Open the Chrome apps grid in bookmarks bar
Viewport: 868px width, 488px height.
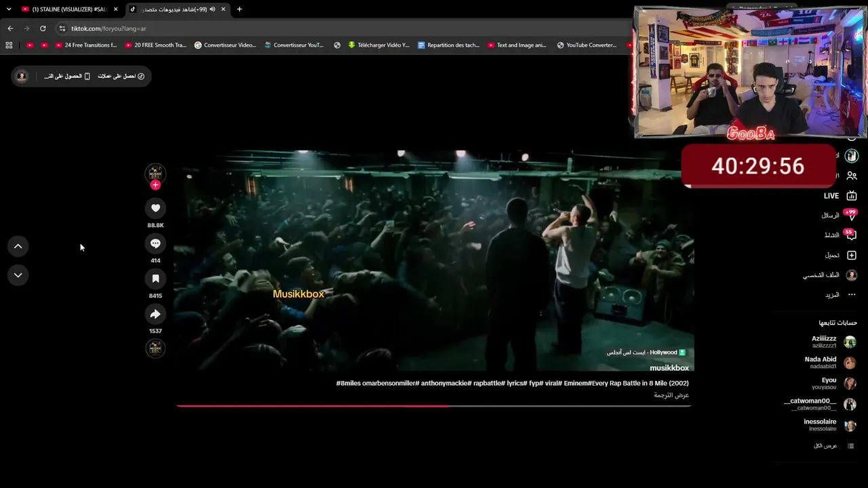(x=9, y=45)
